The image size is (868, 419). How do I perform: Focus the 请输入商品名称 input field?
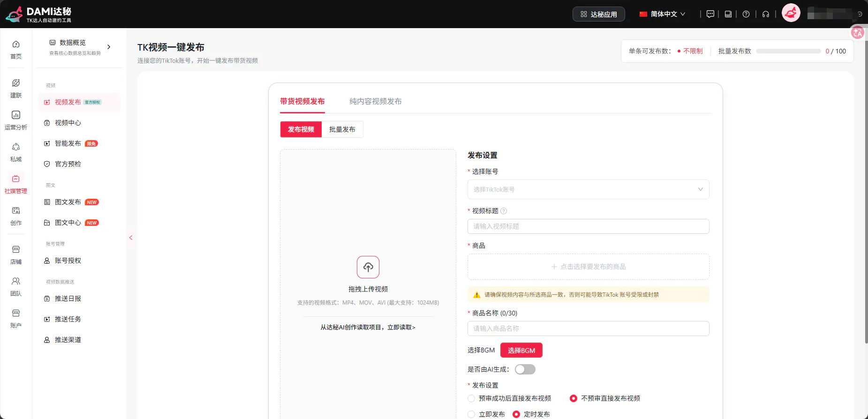(x=589, y=329)
